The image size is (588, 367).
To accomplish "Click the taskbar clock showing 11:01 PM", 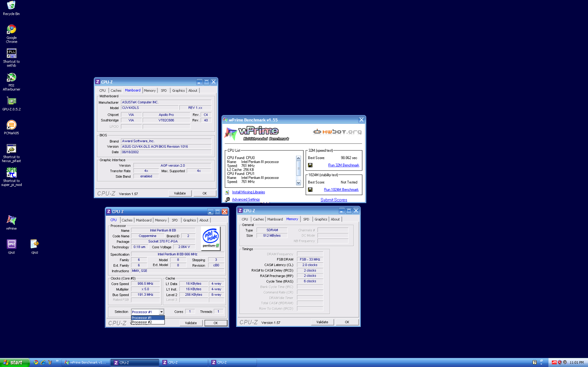I will (577, 362).
